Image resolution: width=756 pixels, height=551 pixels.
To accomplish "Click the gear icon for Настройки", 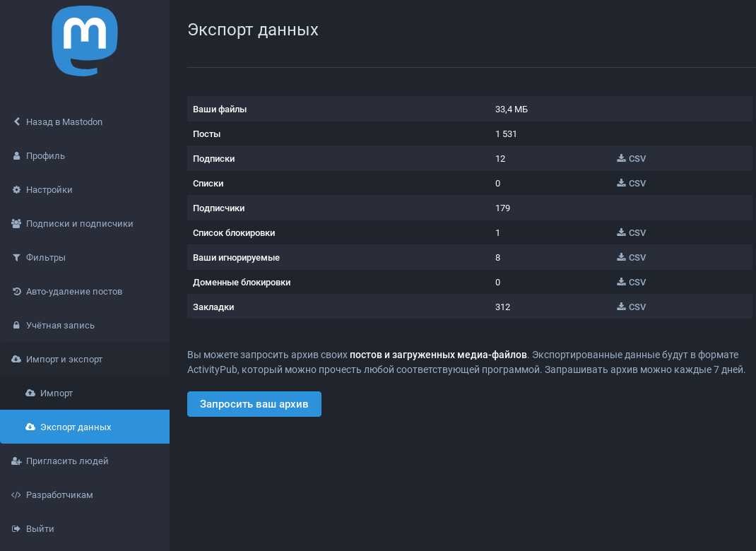I will (16, 190).
